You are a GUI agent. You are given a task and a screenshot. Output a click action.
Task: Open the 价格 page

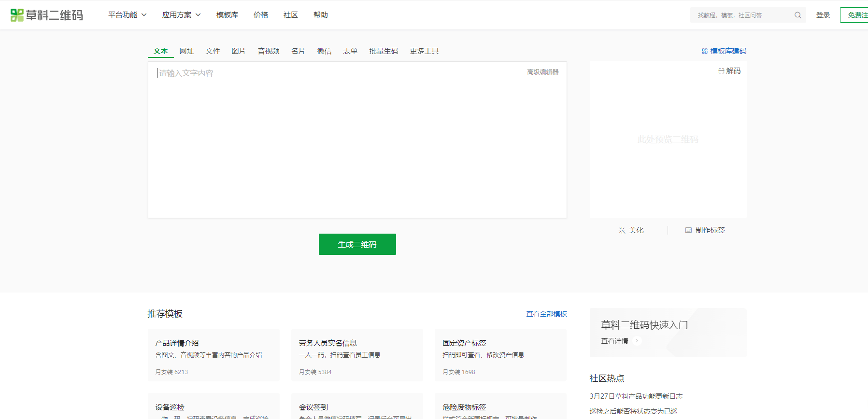261,15
